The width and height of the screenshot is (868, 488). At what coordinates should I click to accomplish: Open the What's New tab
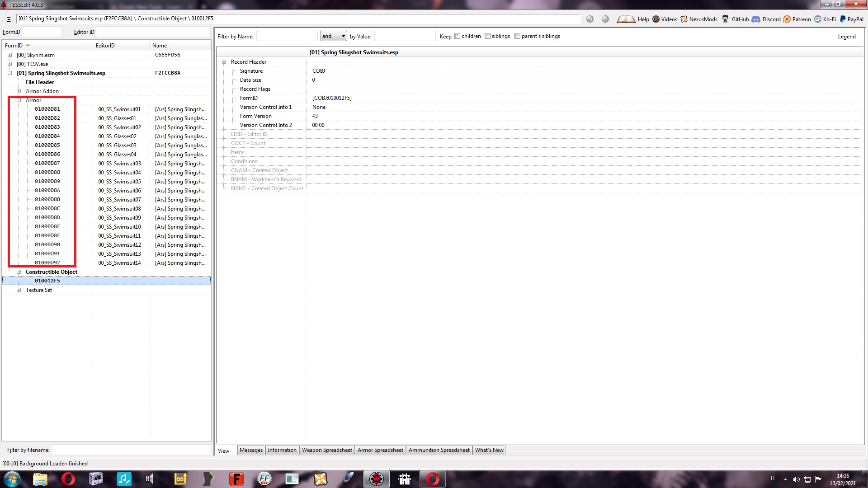coord(489,450)
